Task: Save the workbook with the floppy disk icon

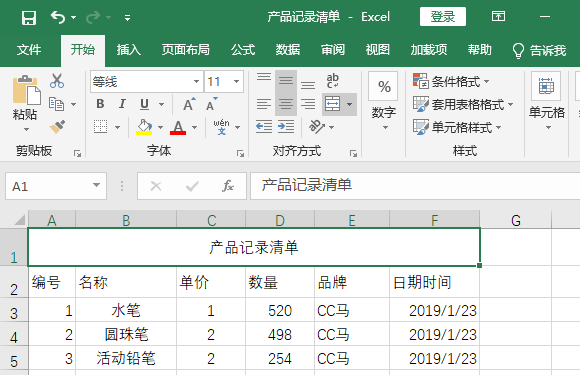Action: click(29, 17)
